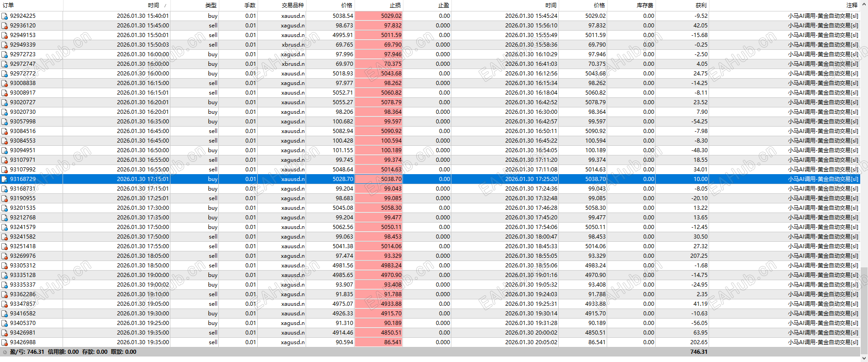Click stop loss value 100.594
The height and width of the screenshot is (362, 868).
(392, 141)
